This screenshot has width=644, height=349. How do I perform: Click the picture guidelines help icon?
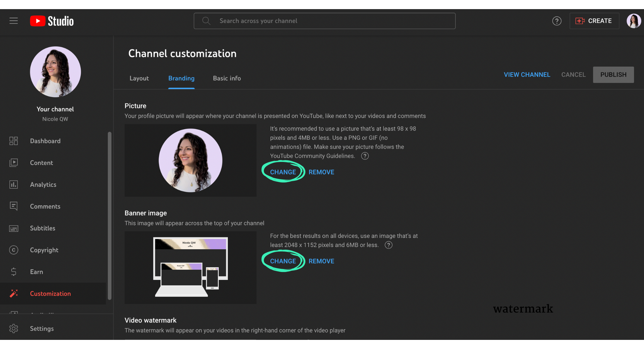[x=365, y=156]
